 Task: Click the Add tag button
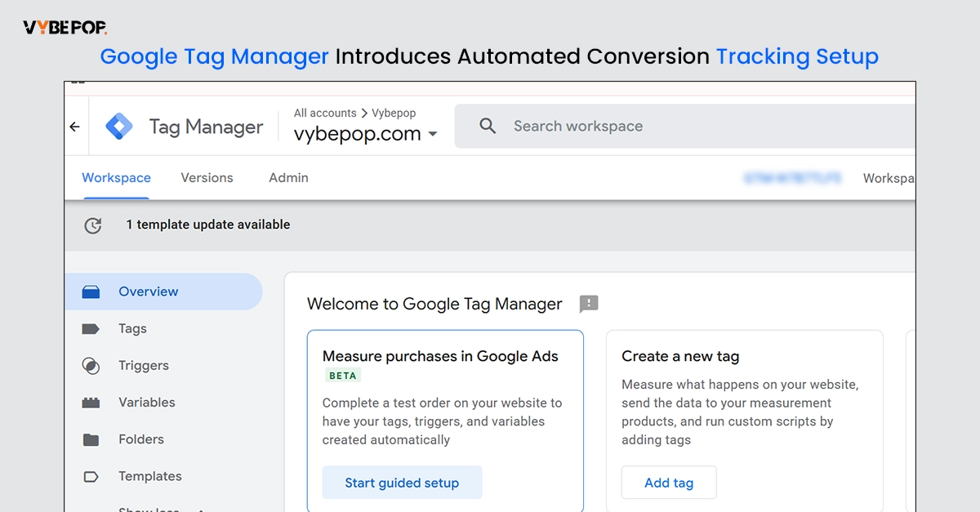[669, 483]
